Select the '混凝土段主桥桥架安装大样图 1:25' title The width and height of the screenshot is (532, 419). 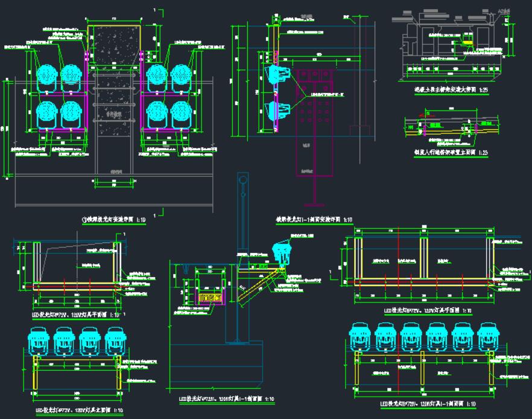click(451, 90)
